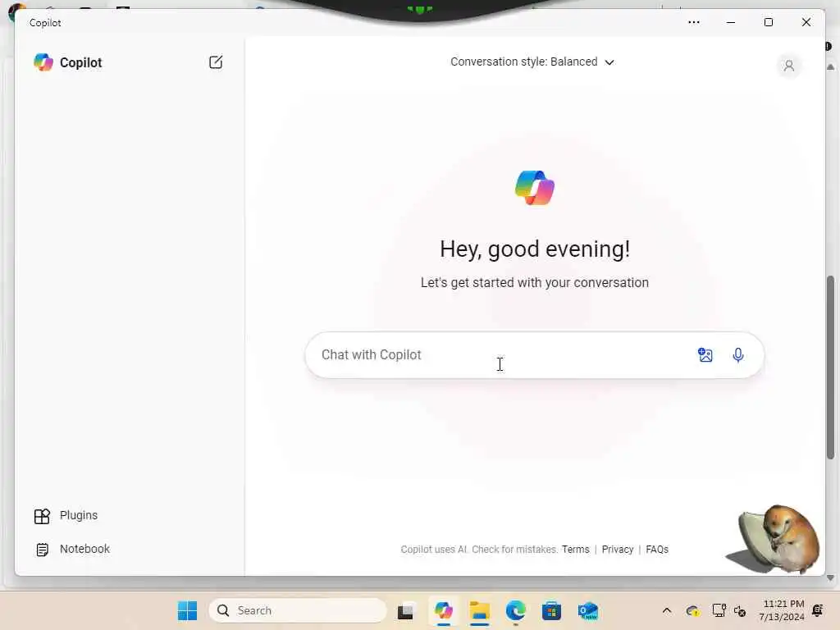The width and height of the screenshot is (840, 630).
Task: Click 'Copilot uses AI. Check for mistakes.' text
Action: (479, 549)
